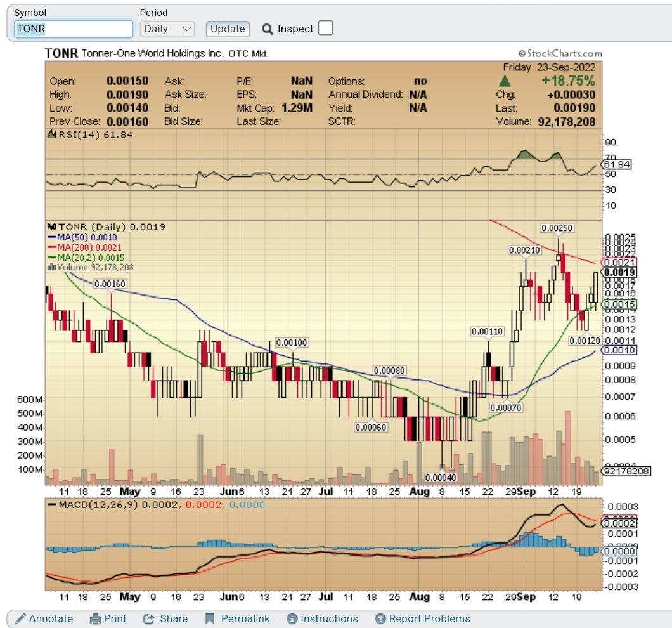Click the +18.75% change value
The height and width of the screenshot is (628, 672).
(x=568, y=81)
